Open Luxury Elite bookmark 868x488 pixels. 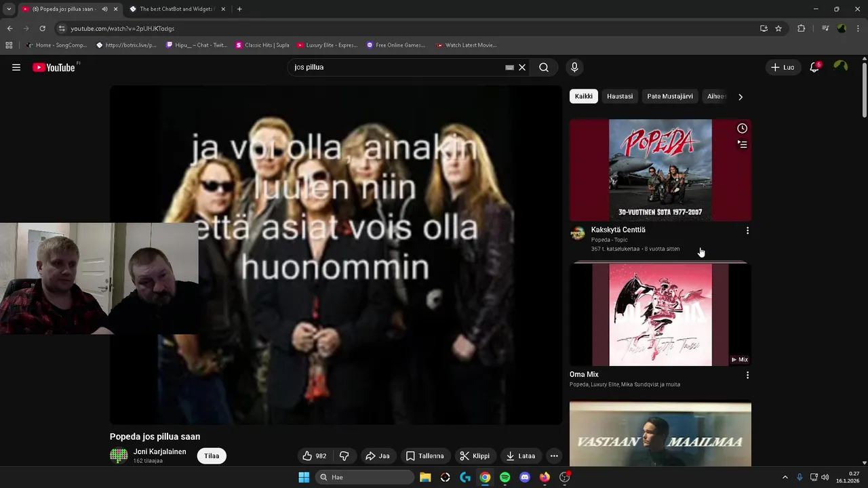click(327, 45)
